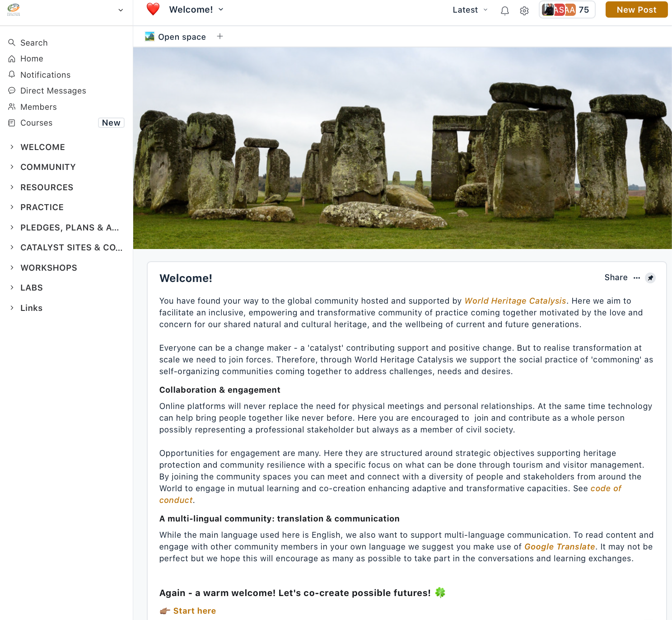672x620 pixels.
Task: Click the World Heritage Catalysis logo
Action: click(14, 10)
